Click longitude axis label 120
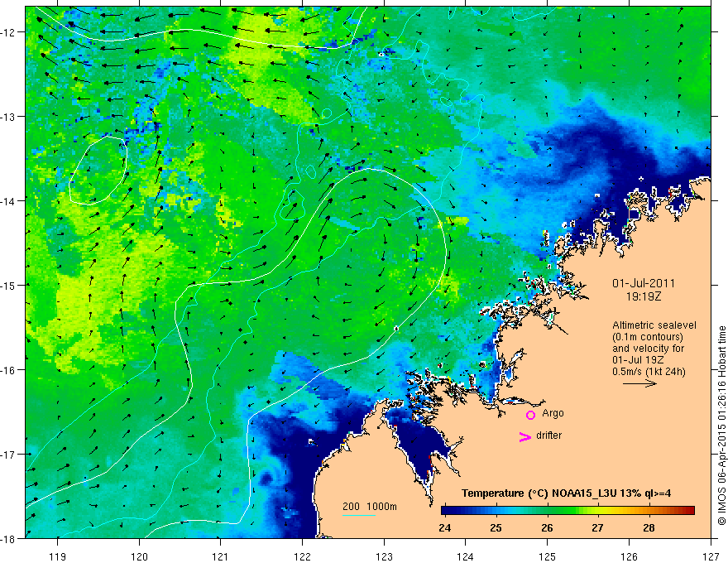Image resolution: width=728 pixels, height=563 pixels. (139, 556)
